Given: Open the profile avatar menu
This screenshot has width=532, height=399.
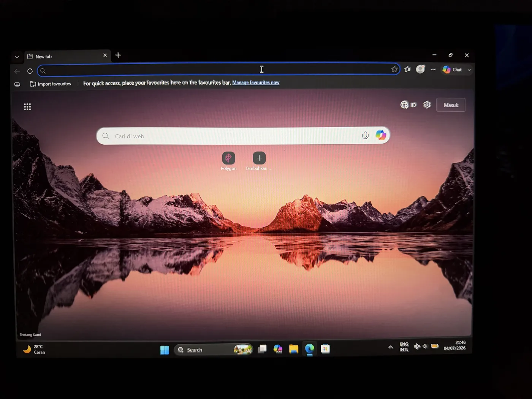Looking at the screenshot, I should pos(420,69).
